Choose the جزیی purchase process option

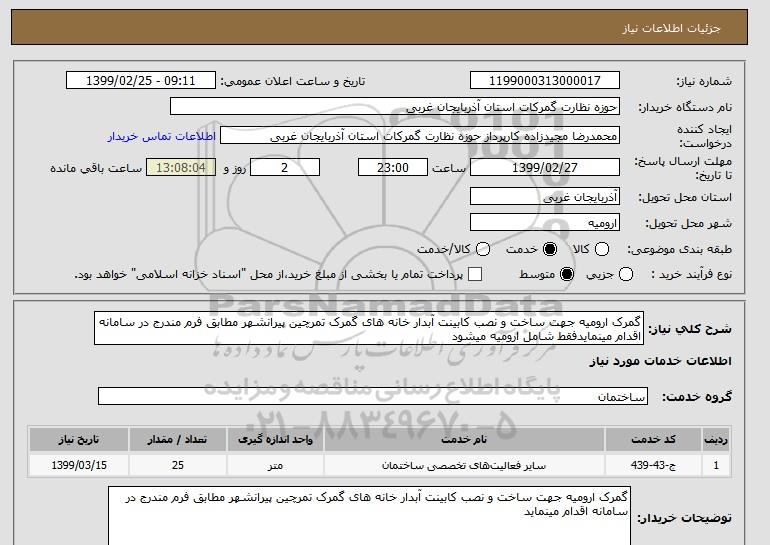626,274
